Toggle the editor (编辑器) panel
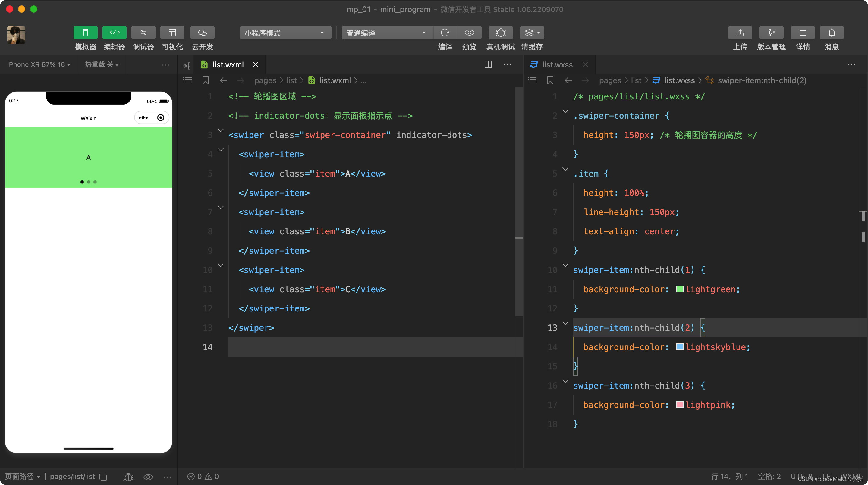The image size is (868, 485). tap(114, 33)
